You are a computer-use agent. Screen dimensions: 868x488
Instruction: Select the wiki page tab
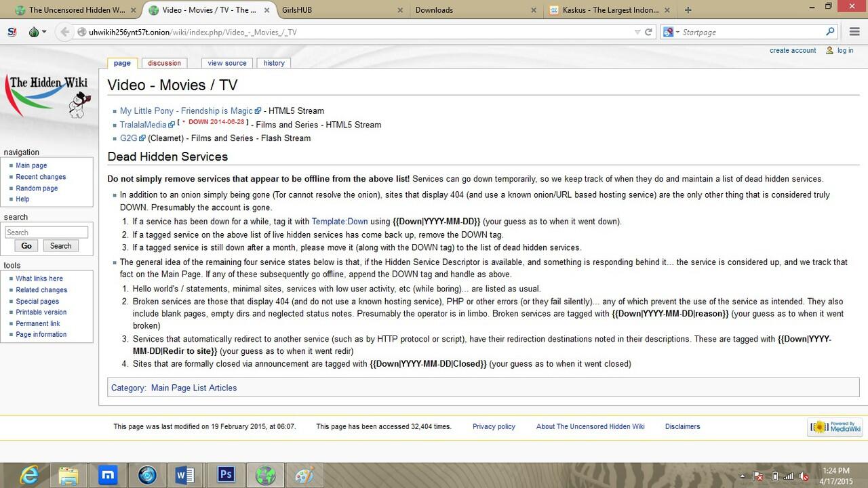click(x=122, y=63)
